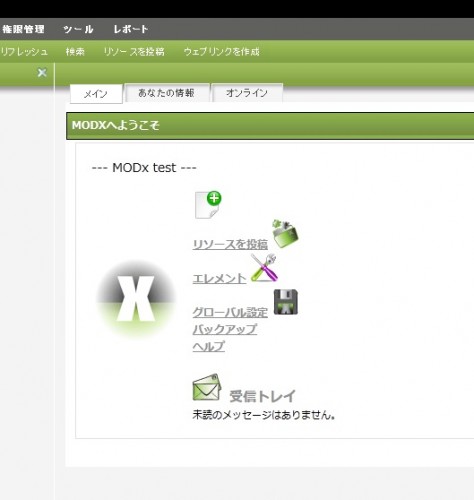Click the green toolbox elements icon
Image resolution: width=474 pixels, height=500 pixels.
click(285, 233)
